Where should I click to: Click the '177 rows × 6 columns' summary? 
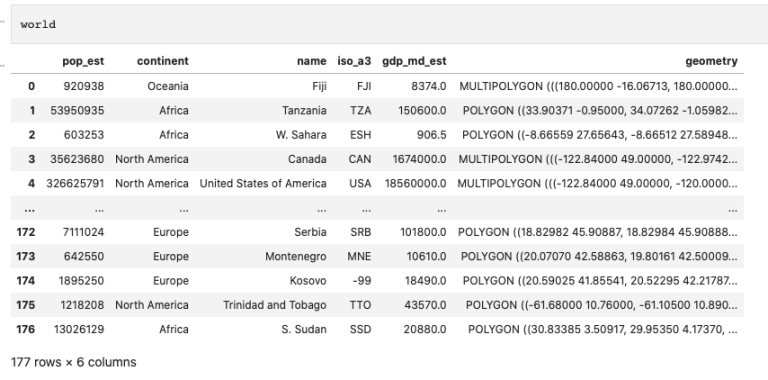73,362
